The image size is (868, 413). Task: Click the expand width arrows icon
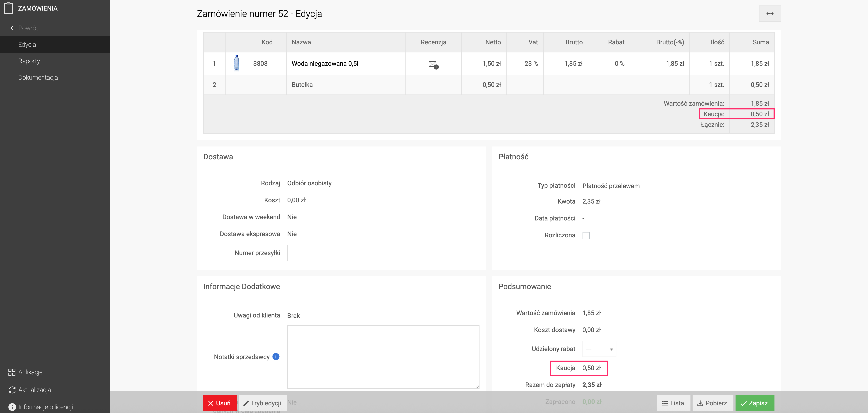(x=770, y=14)
